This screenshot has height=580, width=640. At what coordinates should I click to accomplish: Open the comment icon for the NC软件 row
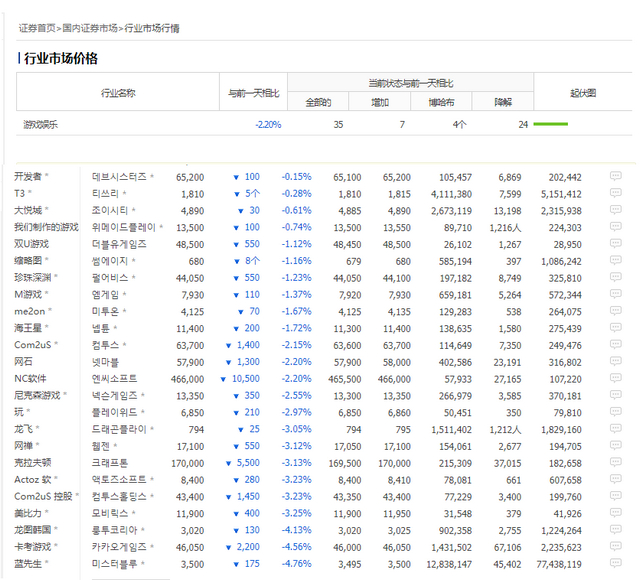(x=616, y=378)
